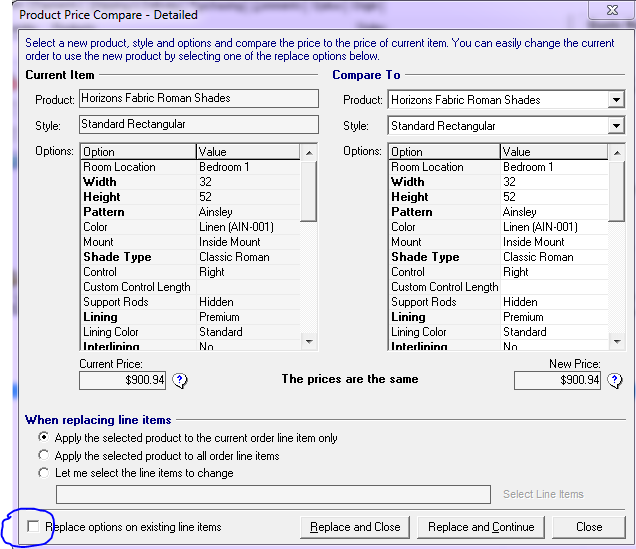Select Interlining row in Compare To list
Image resolution: width=636 pixels, height=549 pixels.
(x=498, y=345)
